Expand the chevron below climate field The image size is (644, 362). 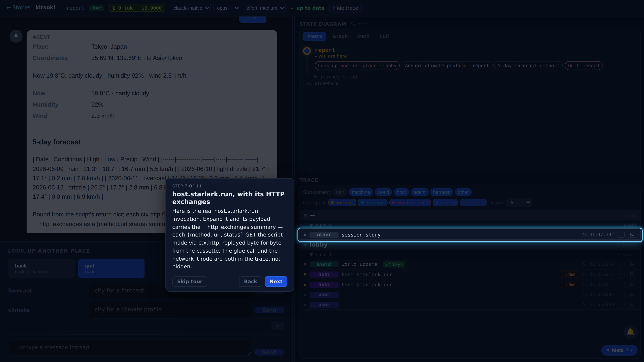[x=278, y=326]
